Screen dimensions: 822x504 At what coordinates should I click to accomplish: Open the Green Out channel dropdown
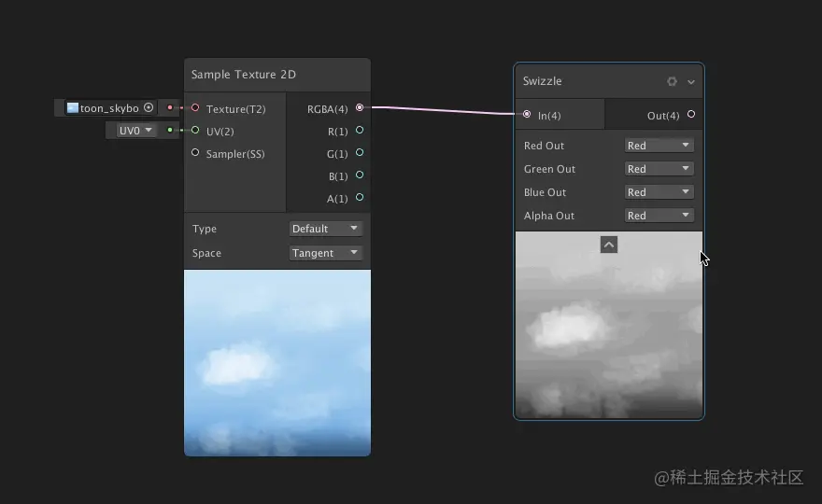pyautogui.click(x=659, y=169)
